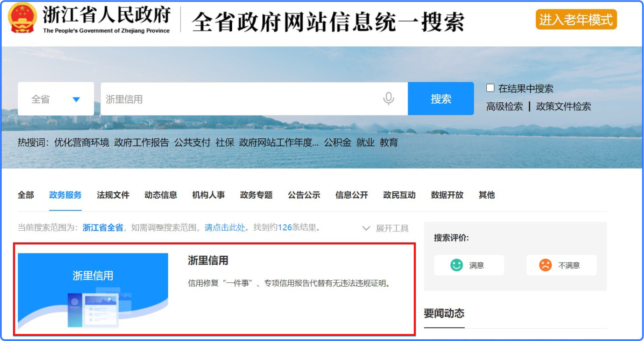Screen dimensions: 644x341
Task: Click the green smiley 满意 face icon
Action: tap(456, 265)
